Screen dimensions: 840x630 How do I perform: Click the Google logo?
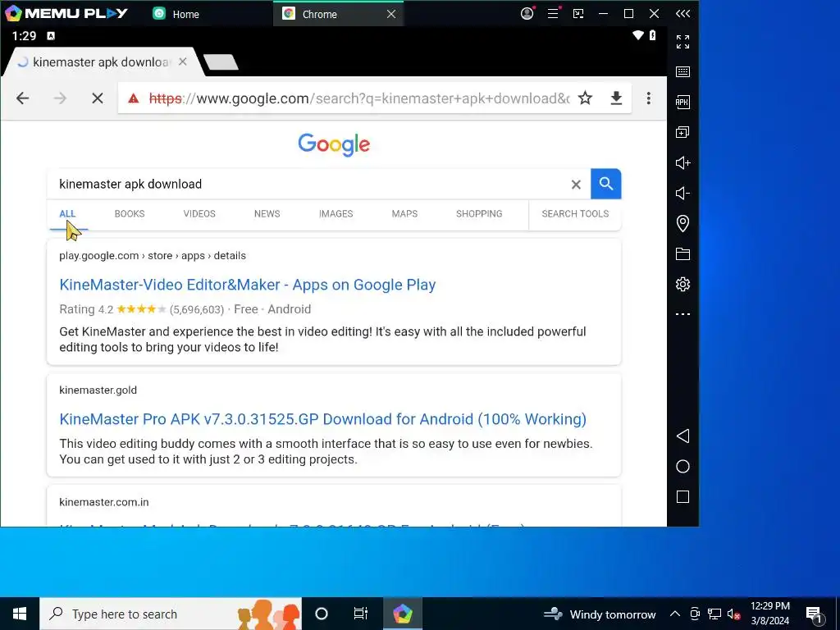point(334,144)
